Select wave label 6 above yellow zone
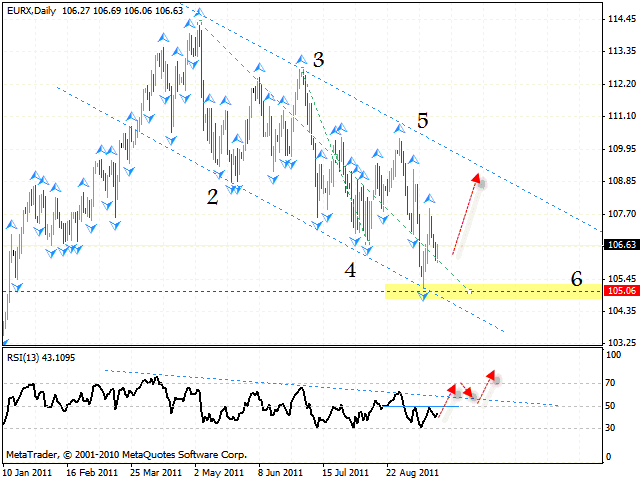This screenshot has height=480, width=640. tap(576, 279)
